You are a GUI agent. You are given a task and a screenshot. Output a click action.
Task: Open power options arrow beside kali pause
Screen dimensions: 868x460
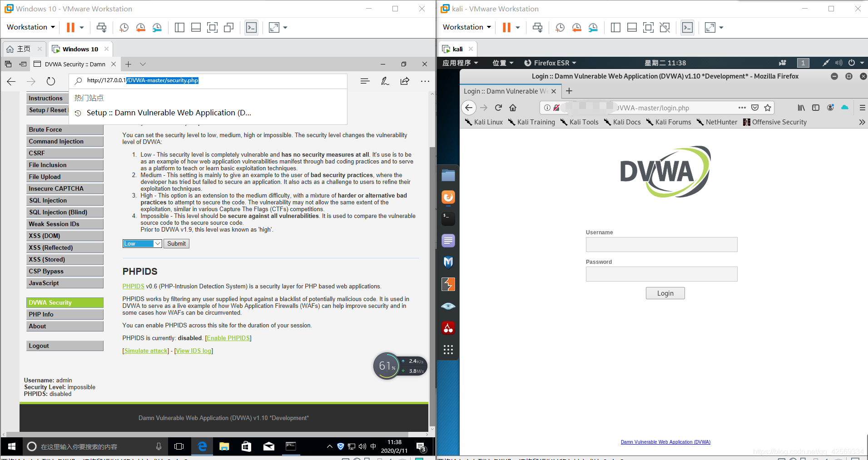pyautogui.click(x=518, y=27)
